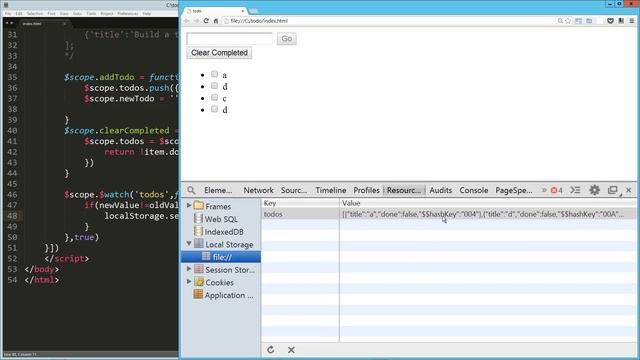Open Sublime's Edit menu
The image size is (640, 360).
pyautogui.click(x=19, y=13)
